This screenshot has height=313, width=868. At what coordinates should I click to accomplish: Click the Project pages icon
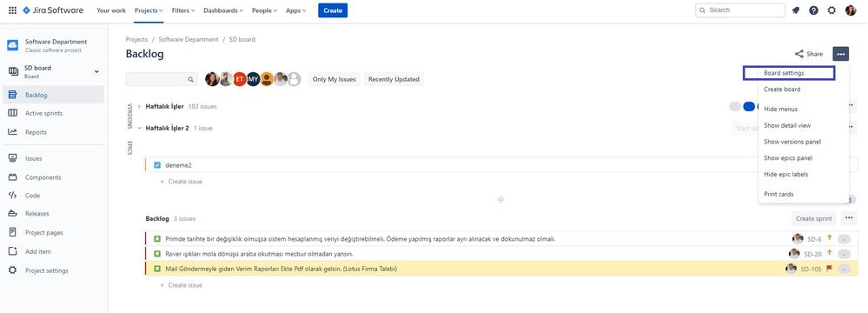(12, 233)
